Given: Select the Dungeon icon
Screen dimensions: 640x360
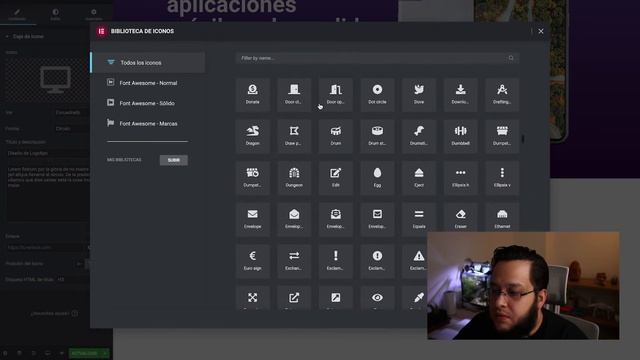Looking at the screenshot, I should pyautogui.click(x=294, y=178).
